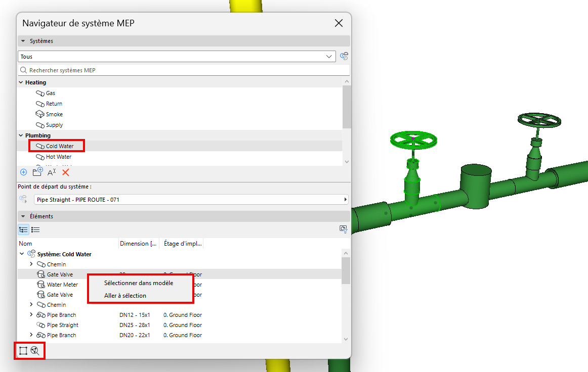Click the zoom-to-selection icon at the bottom

[x=35, y=351]
